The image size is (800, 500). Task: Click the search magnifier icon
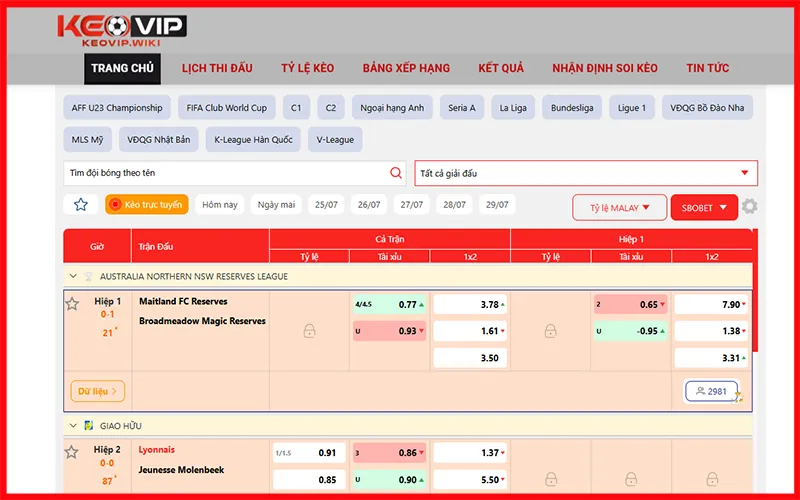(x=396, y=173)
